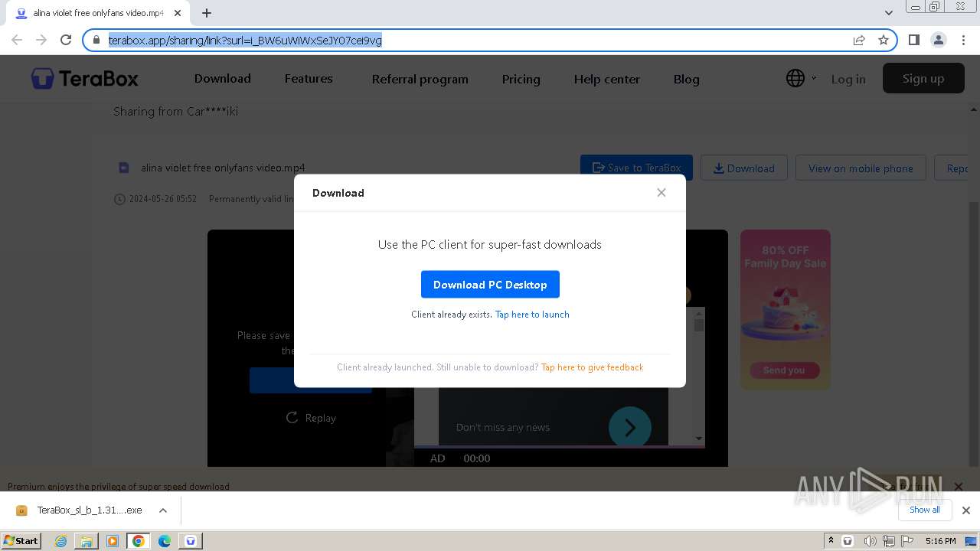
Task: Click Save to TeraBox button
Action: (x=636, y=168)
